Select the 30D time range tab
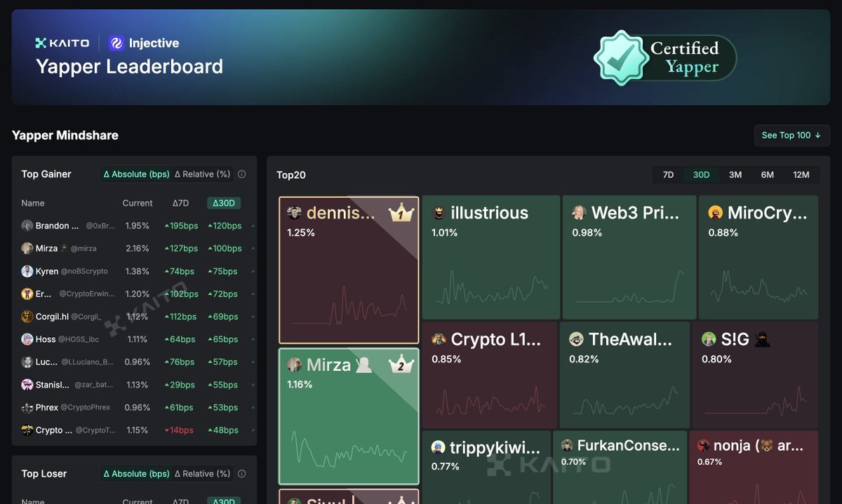842x504 pixels. click(702, 175)
